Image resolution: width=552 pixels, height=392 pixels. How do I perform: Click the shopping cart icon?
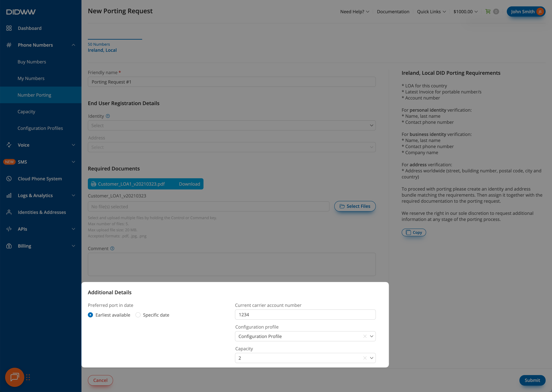488,11
